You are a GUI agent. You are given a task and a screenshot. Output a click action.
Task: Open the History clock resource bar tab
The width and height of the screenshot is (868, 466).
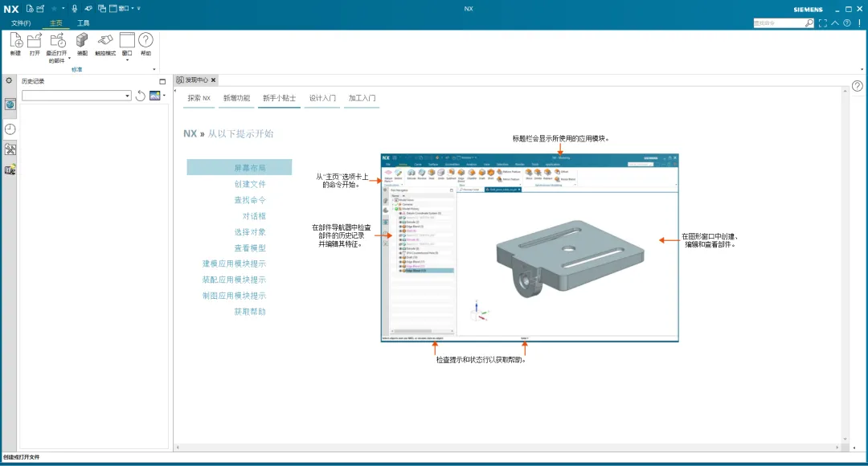click(10, 129)
